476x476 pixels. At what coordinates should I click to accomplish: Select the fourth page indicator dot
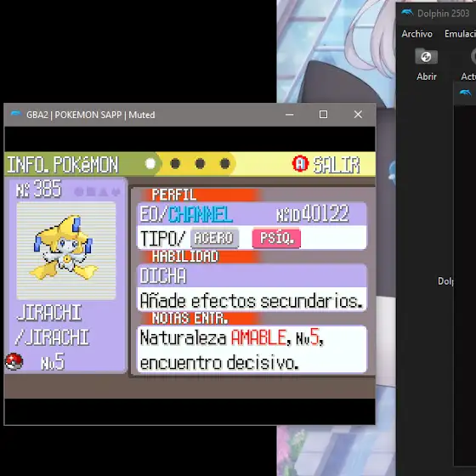224,163
